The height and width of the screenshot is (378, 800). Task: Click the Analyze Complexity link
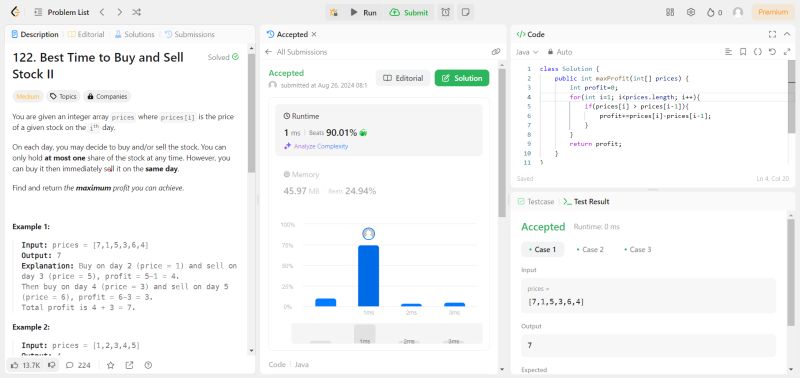point(316,146)
